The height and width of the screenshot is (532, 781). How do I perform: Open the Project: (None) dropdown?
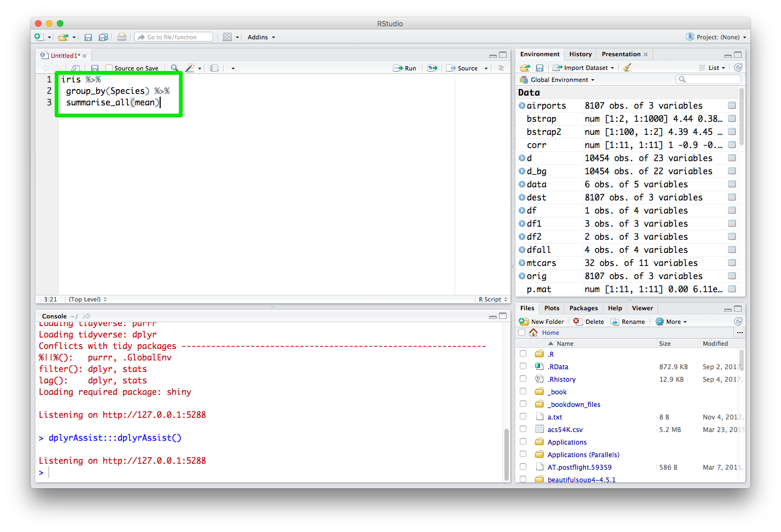(x=716, y=37)
